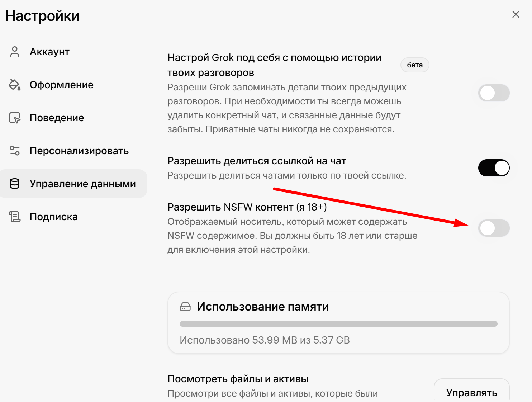The width and height of the screenshot is (532, 402).
Task: Turn on NSFW content toggle
Action: (x=494, y=228)
